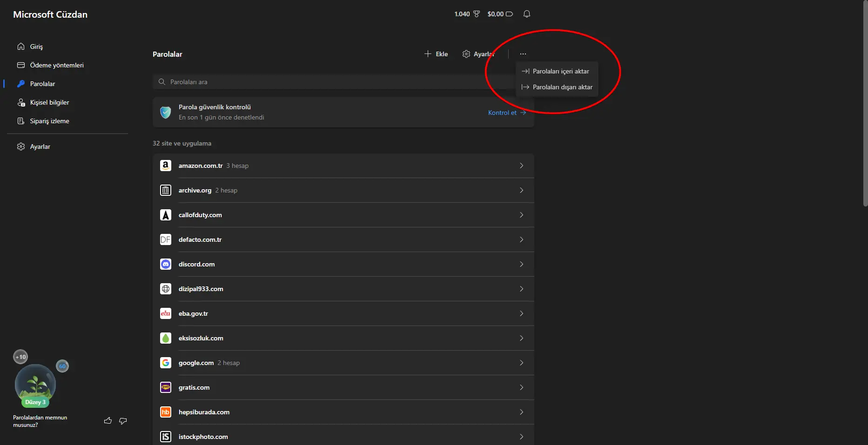Click the 60 points bubble
Screen dimensions: 868x445
(x=62, y=366)
